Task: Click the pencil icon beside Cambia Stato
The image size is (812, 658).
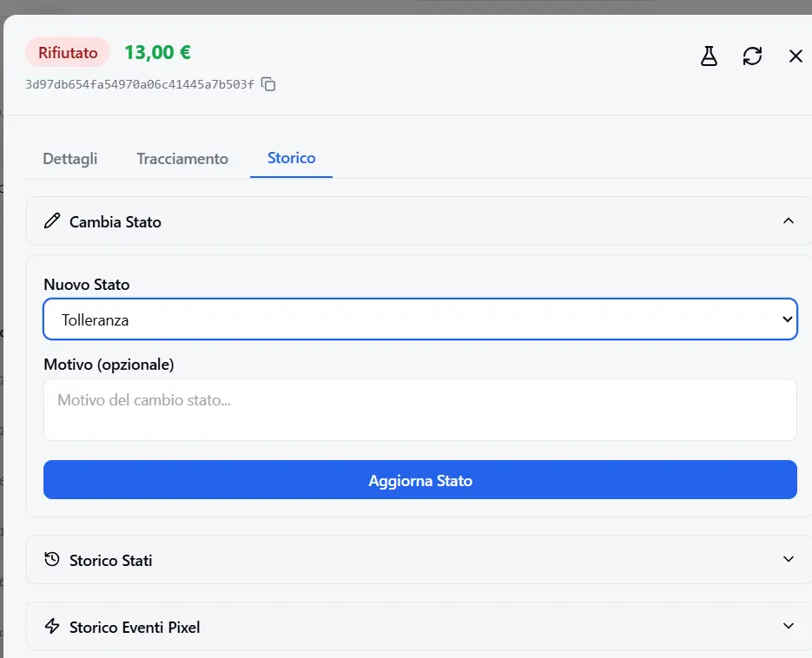Action: coord(52,221)
